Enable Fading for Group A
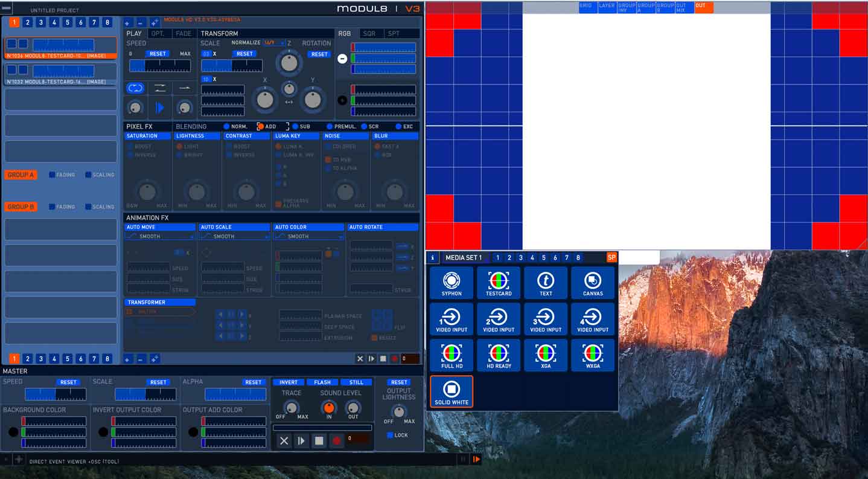The image size is (868, 479). [x=53, y=175]
